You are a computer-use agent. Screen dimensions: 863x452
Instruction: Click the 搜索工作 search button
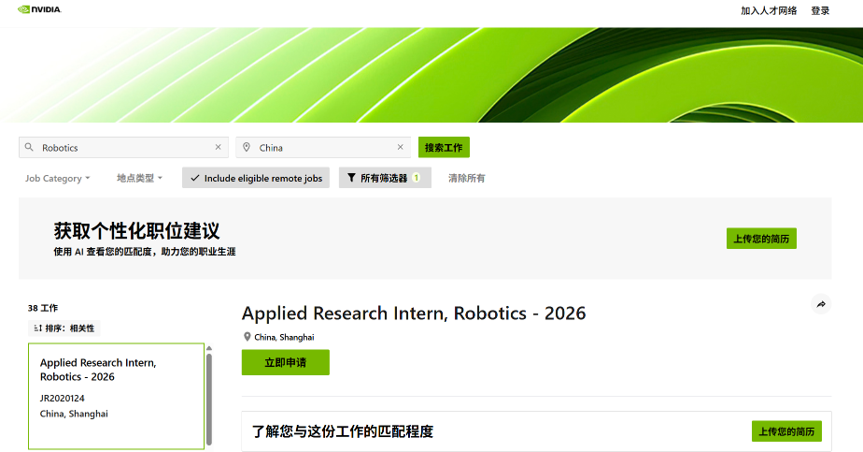pyautogui.click(x=444, y=147)
